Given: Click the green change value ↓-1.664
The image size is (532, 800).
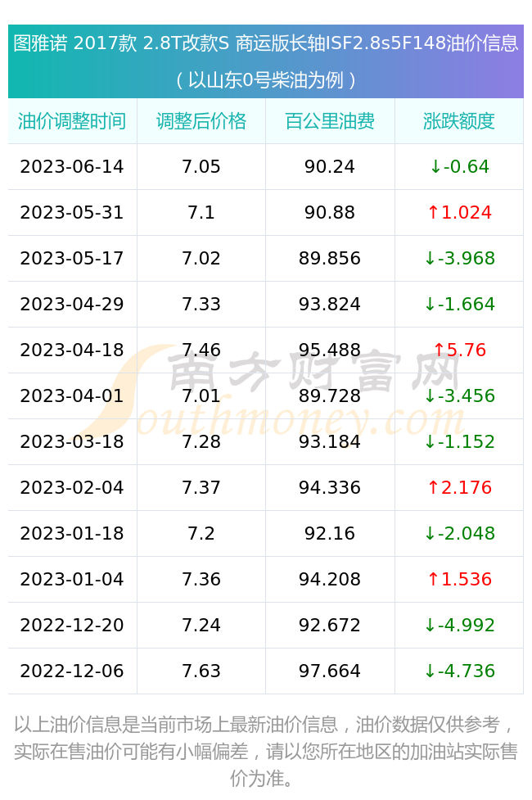Looking at the screenshot, I should (460, 305).
